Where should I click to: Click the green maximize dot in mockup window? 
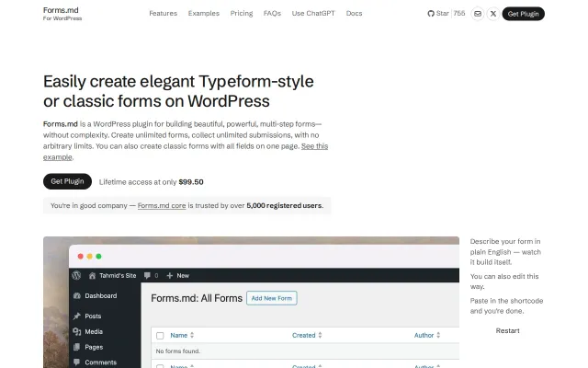pyautogui.click(x=98, y=256)
